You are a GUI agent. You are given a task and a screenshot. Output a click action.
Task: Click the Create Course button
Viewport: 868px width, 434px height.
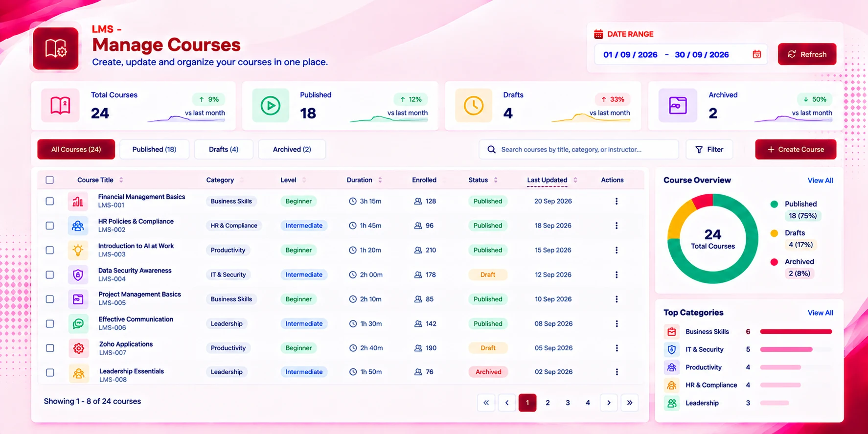pos(796,149)
